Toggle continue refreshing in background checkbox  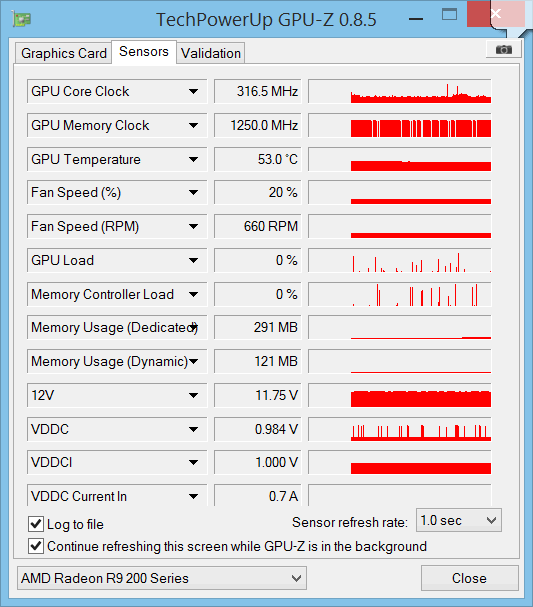click(x=36, y=546)
